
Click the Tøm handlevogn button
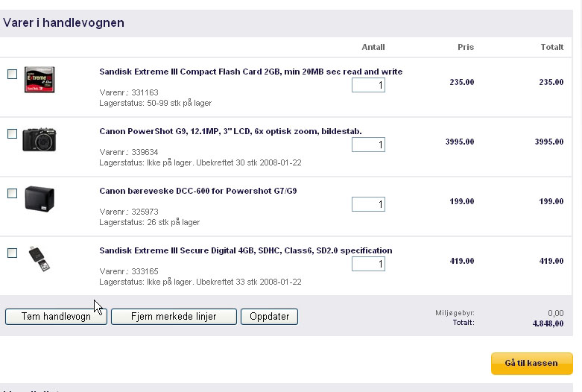point(56,317)
